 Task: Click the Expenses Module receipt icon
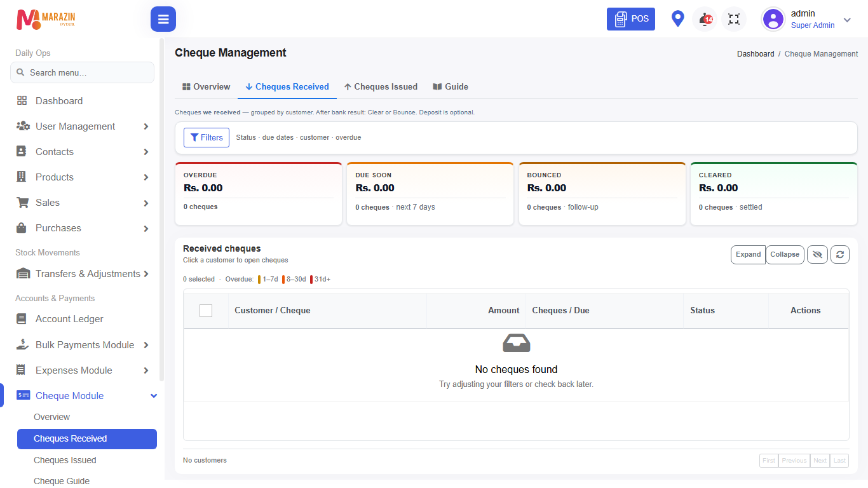pyautogui.click(x=22, y=370)
